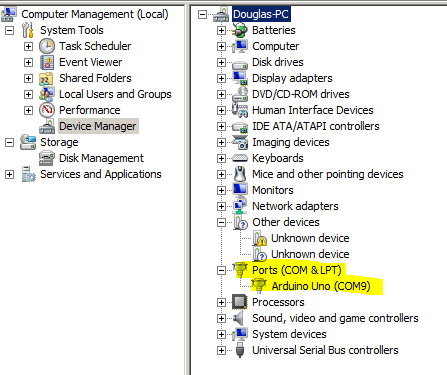Click the Batteries category icon
The width and height of the screenshot is (447, 375).
click(240, 30)
